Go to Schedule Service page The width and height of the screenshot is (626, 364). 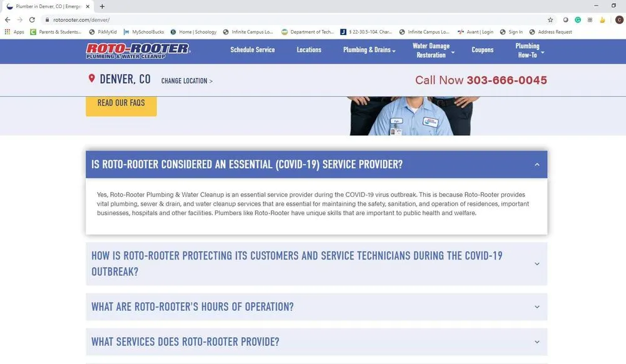252,50
